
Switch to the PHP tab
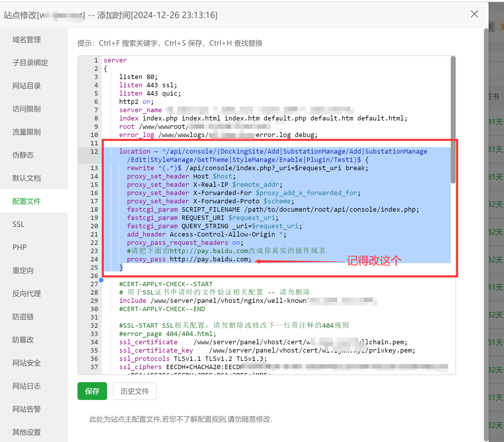click(20, 247)
